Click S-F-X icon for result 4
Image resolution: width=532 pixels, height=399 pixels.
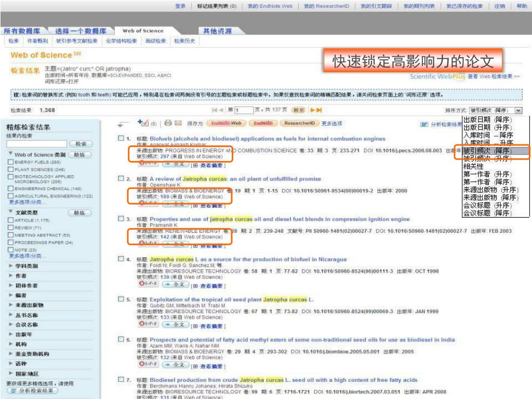coord(148,283)
